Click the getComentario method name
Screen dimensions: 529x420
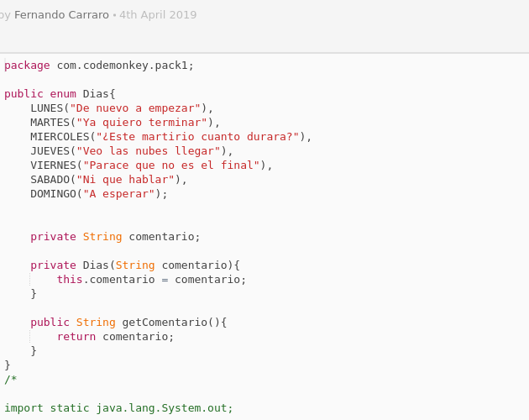tap(165, 323)
